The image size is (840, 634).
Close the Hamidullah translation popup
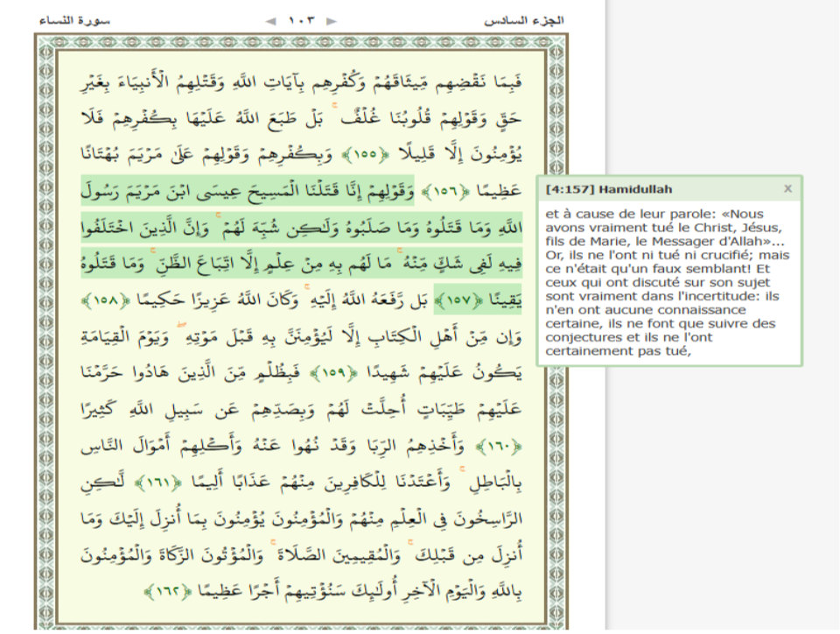tap(787, 188)
